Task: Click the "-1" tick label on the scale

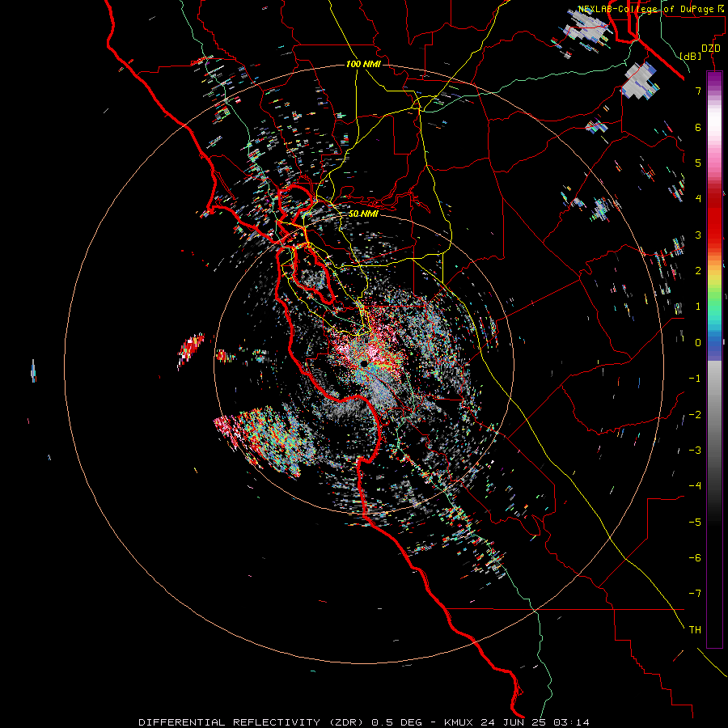Action: 695,379
